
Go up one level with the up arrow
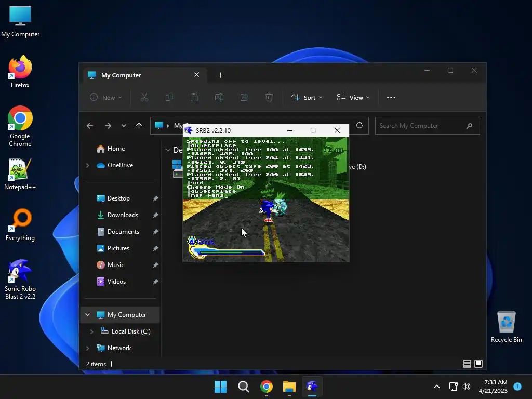139,126
